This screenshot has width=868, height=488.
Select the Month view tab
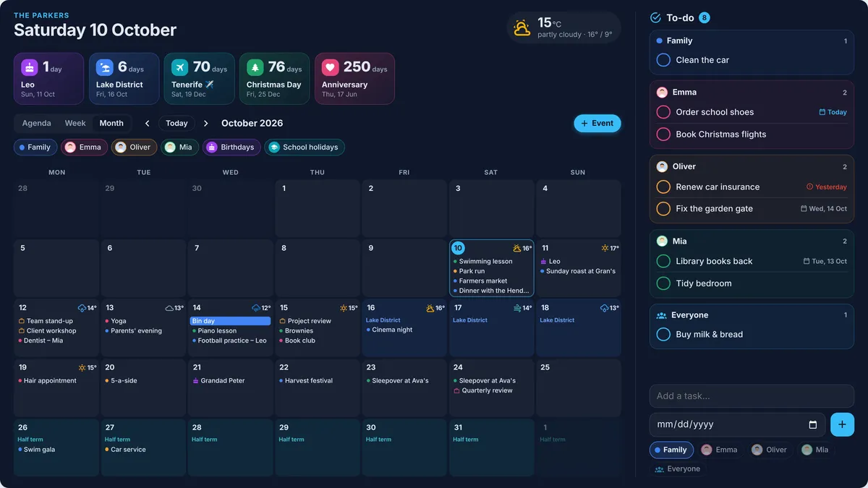[x=111, y=124]
